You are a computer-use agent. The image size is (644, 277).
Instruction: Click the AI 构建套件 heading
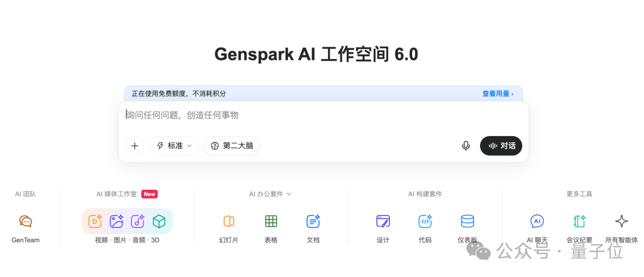pyautogui.click(x=425, y=194)
